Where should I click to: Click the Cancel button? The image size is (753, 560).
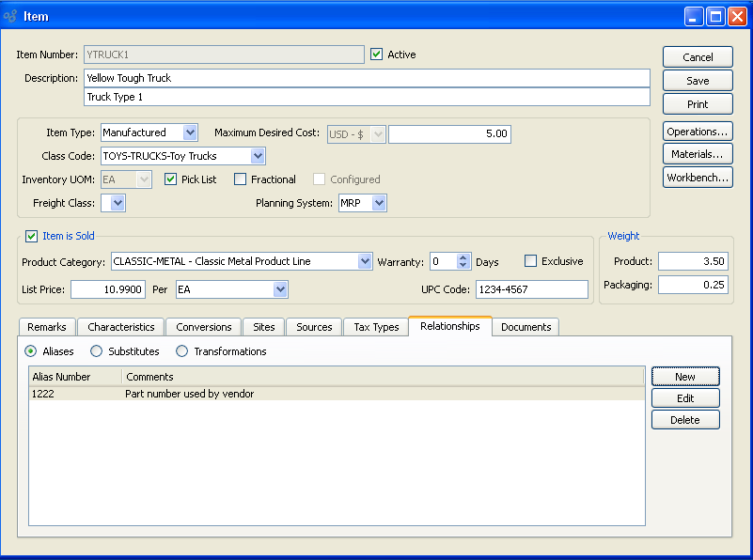point(698,57)
